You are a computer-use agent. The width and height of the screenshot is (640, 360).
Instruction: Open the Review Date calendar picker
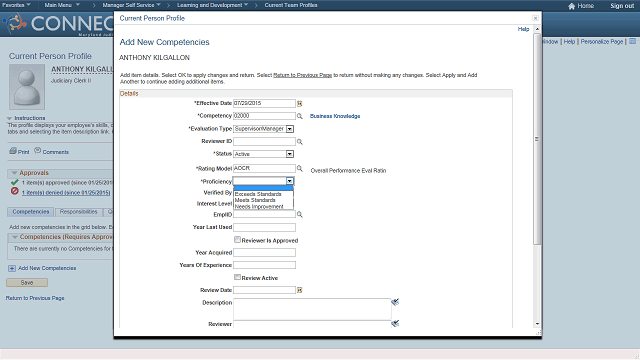click(x=299, y=290)
